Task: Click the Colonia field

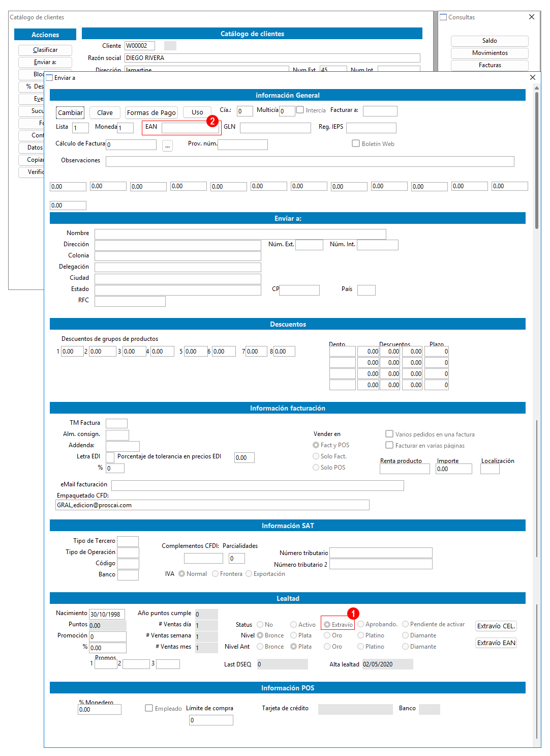Action: click(x=177, y=256)
